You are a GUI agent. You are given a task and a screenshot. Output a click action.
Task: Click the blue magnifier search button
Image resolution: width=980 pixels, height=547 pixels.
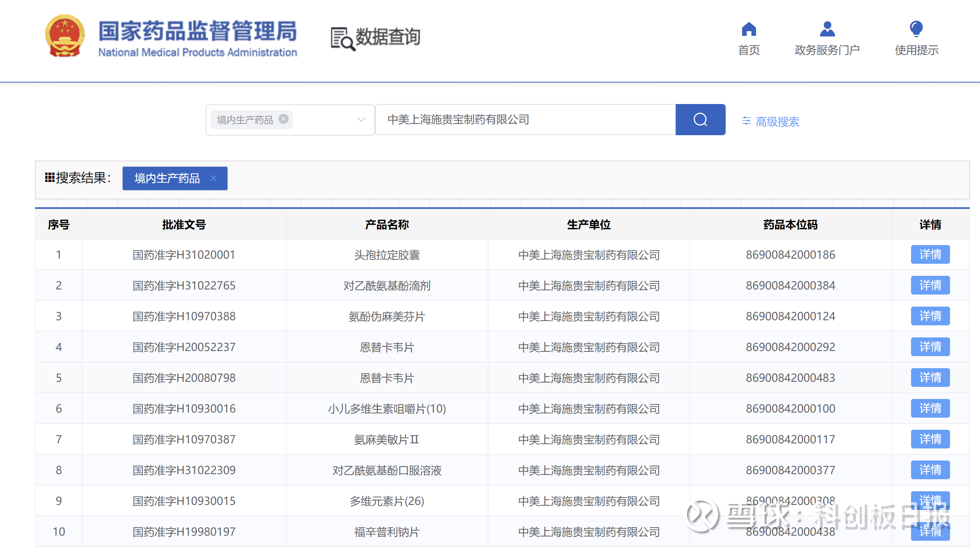[700, 120]
